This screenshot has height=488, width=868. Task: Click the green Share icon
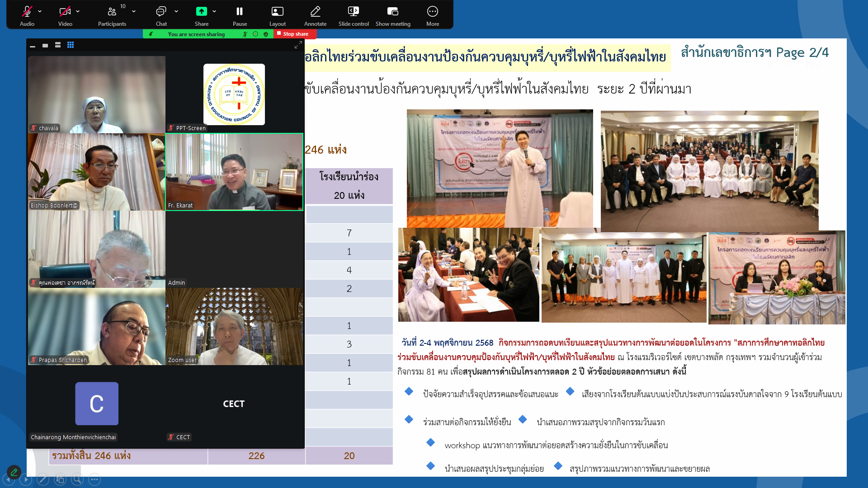pyautogui.click(x=201, y=12)
